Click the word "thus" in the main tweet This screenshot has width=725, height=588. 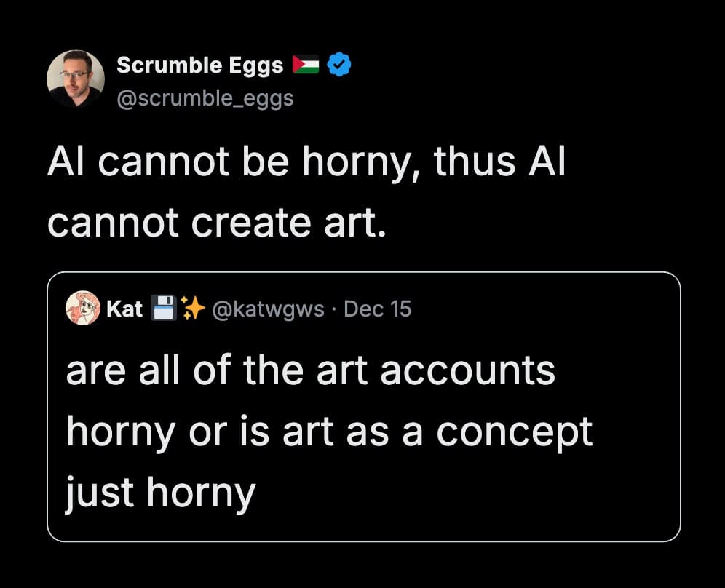coord(473,164)
